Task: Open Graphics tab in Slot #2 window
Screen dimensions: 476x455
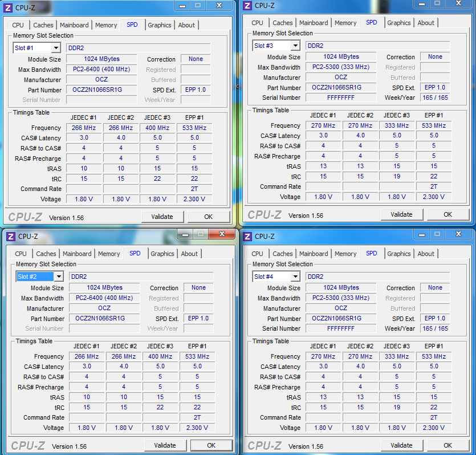Action: click(x=162, y=254)
